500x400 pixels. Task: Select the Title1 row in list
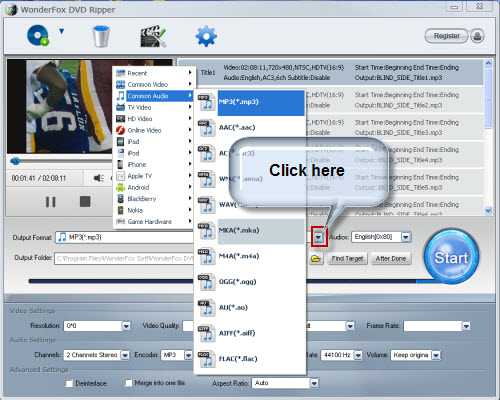330,72
